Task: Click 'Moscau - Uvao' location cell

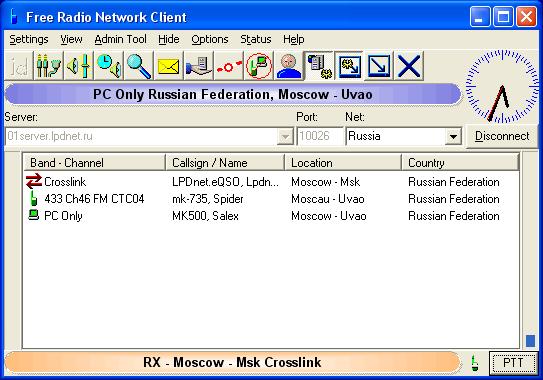Action: coord(328,199)
